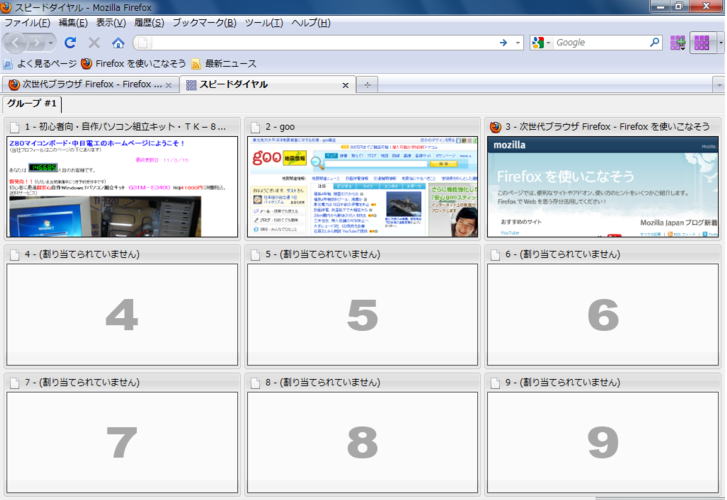The image size is (727, 500).
Task: Open the Speed Dial button dropdown arrow
Action: pyautogui.click(x=720, y=43)
